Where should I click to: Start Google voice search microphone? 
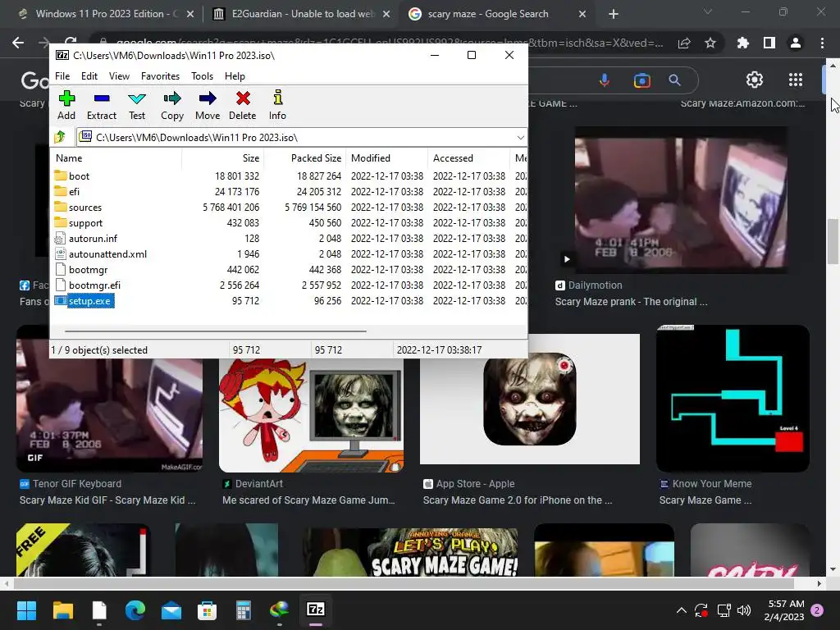(x=605, y=80)
